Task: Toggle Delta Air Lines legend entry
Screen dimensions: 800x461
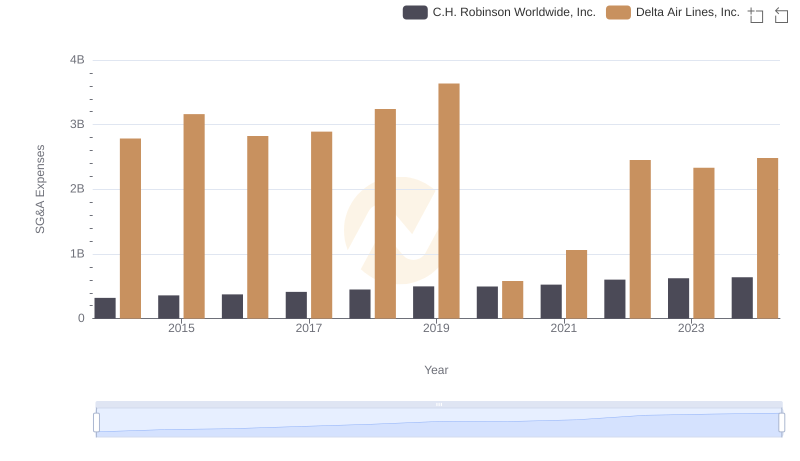Action: coord(672,12)
